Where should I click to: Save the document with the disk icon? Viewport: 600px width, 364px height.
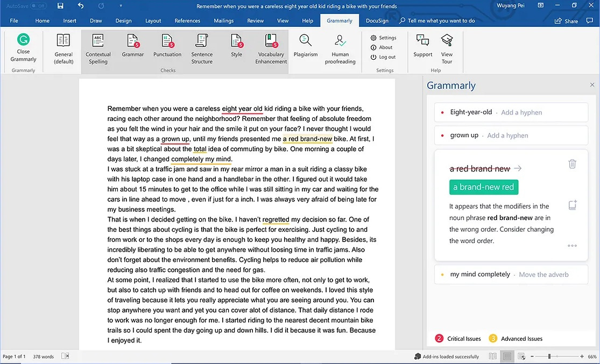60,6
